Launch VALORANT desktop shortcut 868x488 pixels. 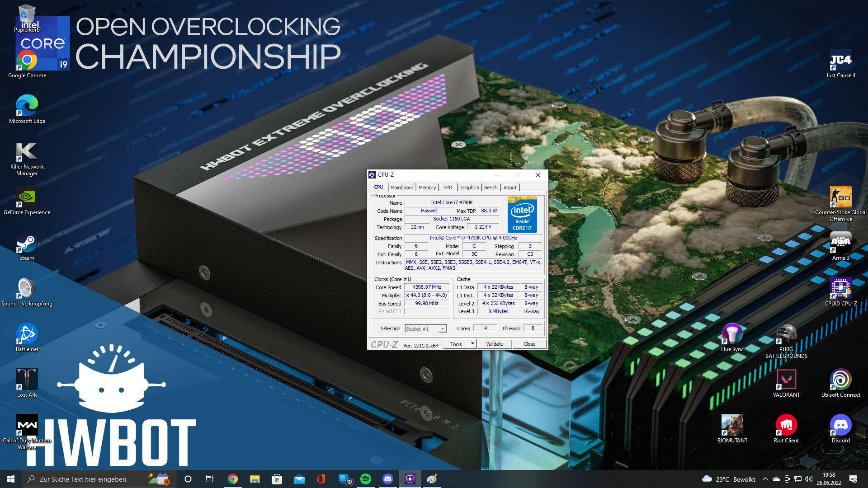(x=786, y=383)
